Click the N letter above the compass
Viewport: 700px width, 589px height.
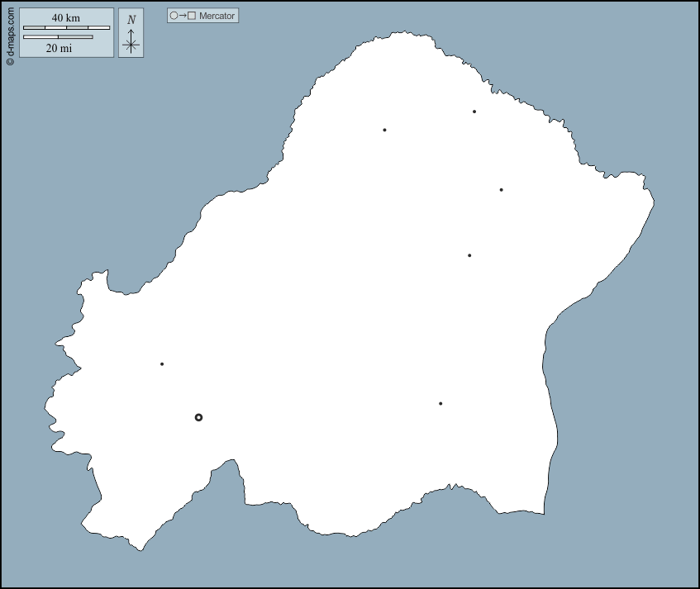point(131,20)
